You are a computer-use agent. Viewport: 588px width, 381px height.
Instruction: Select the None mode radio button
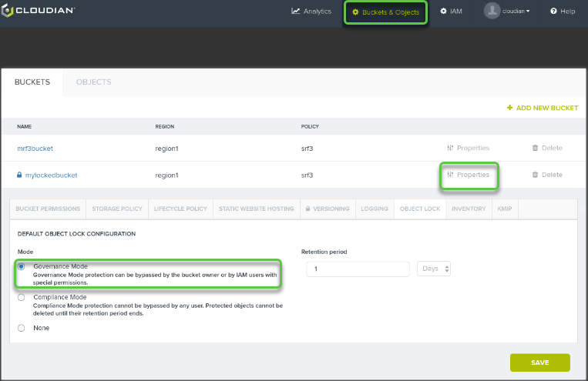(22, 328)
